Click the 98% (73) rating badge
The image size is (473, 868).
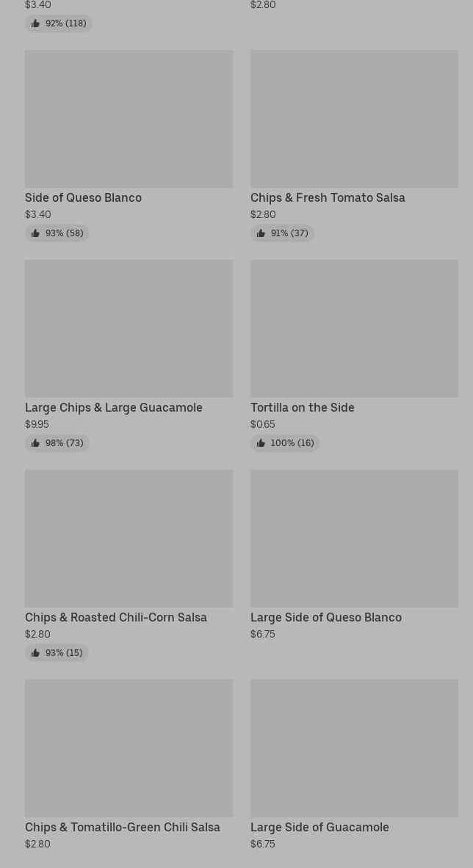[57, 443]
